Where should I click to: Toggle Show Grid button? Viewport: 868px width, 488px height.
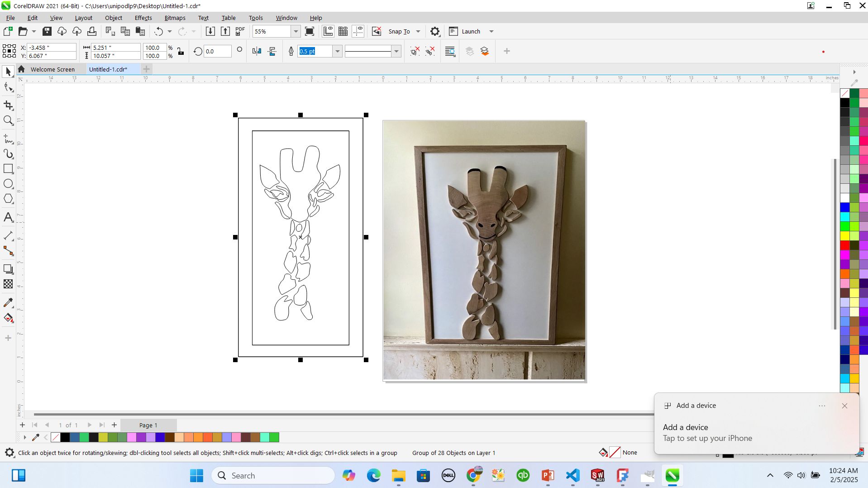(343, 31)
